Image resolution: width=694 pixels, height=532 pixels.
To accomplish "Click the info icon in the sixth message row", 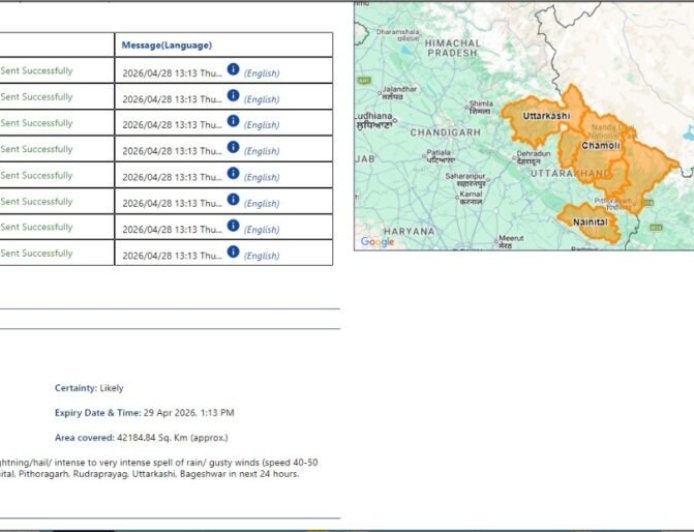I will click(x=233, y=200).
